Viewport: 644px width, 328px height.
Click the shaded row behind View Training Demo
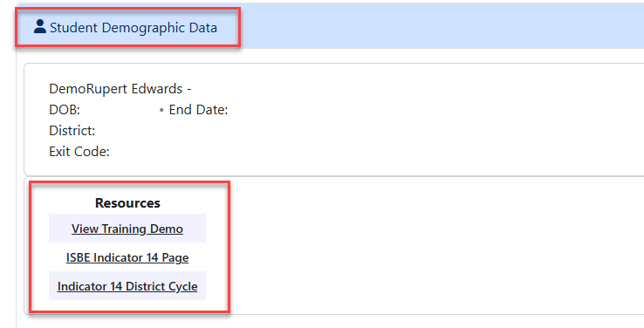coord(127,229)
